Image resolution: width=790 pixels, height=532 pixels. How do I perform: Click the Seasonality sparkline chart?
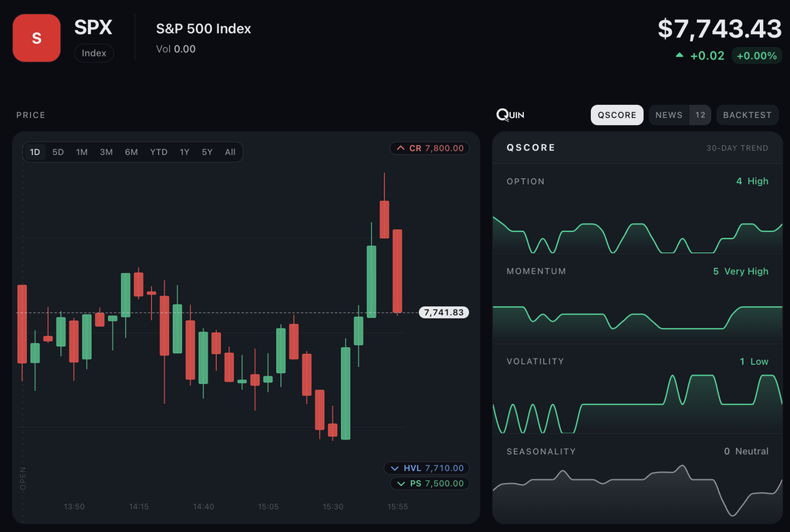pyautogui.click(x=637, y=493)
